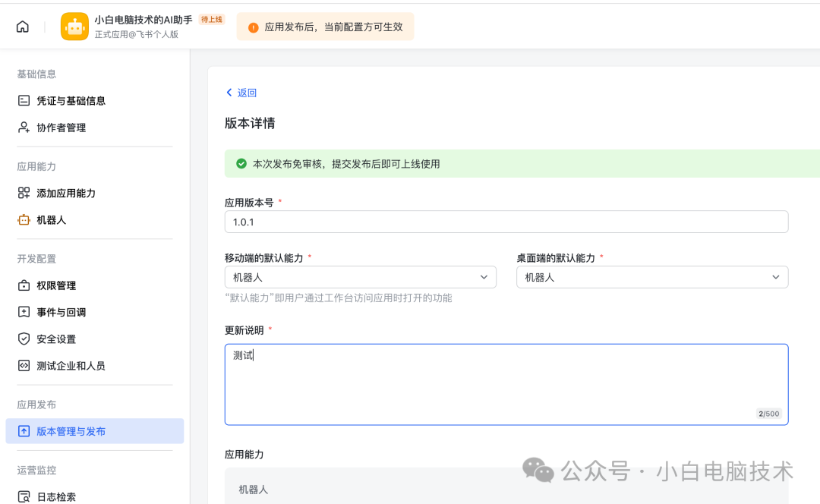This screenshot has height=504, width=820.
Task: Click the credentials icon beside 凭证与基础信息
Action: coord(24,100)
